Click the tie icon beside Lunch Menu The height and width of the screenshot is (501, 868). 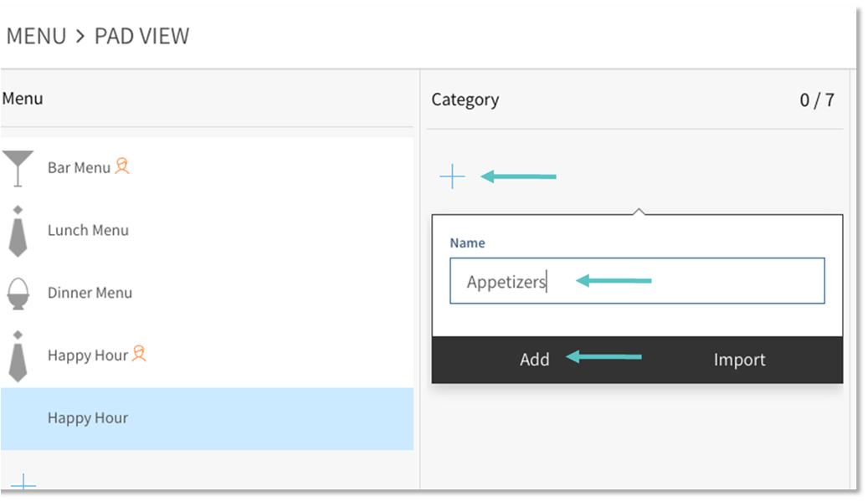(18, 231)
